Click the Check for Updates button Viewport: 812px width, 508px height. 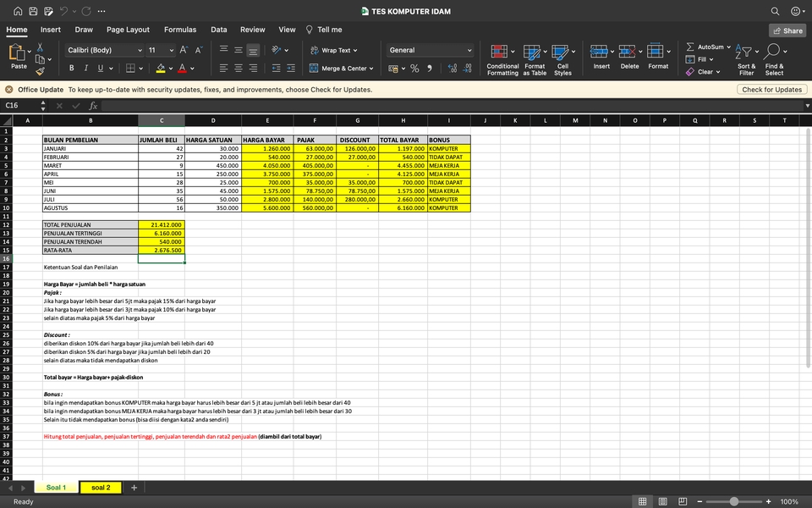[771, 89]
